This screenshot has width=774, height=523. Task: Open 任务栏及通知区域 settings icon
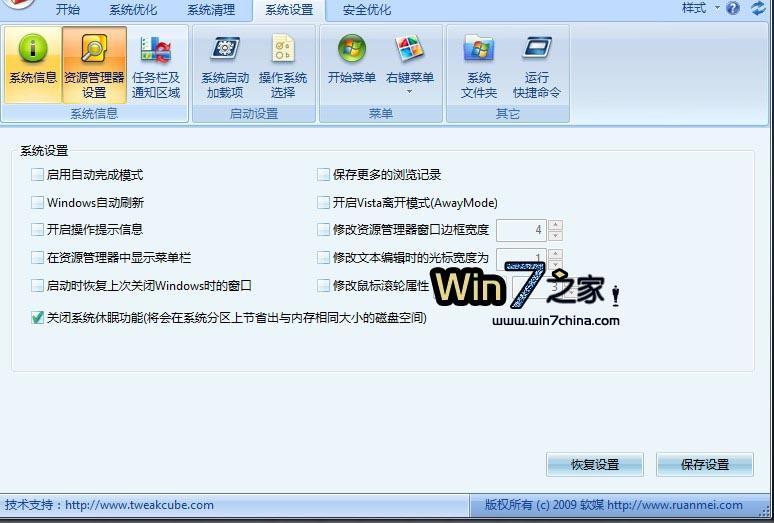[155, 49]
